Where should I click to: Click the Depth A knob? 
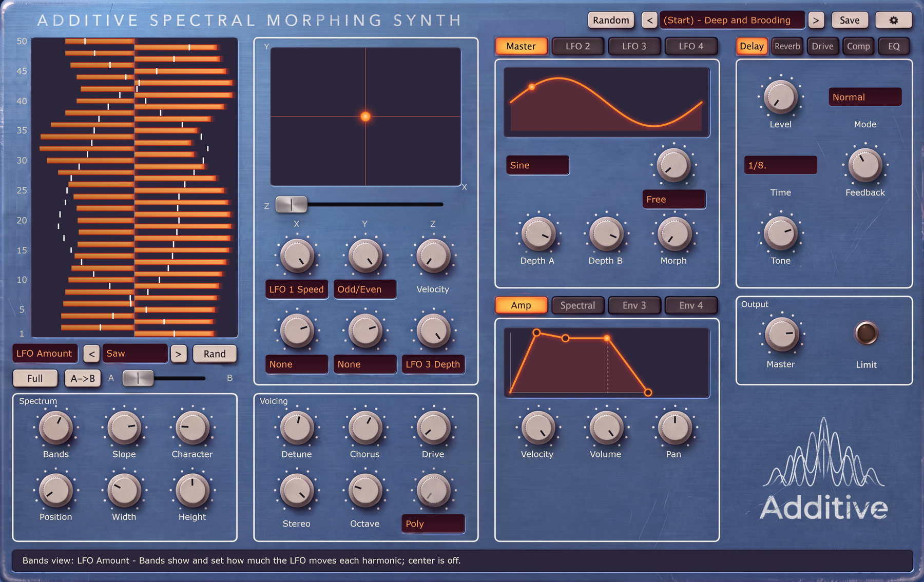[x=538, y=234]
